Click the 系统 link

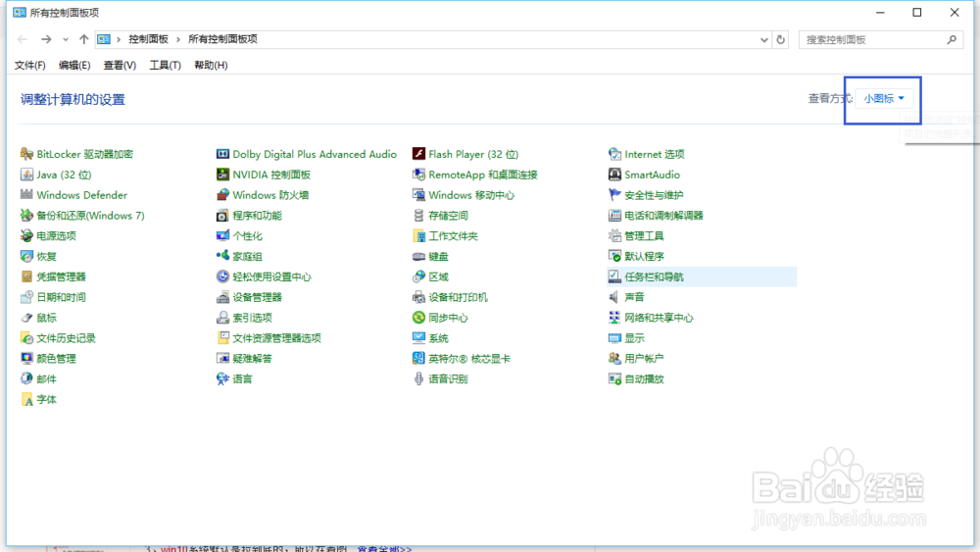(x=438, y=338)
